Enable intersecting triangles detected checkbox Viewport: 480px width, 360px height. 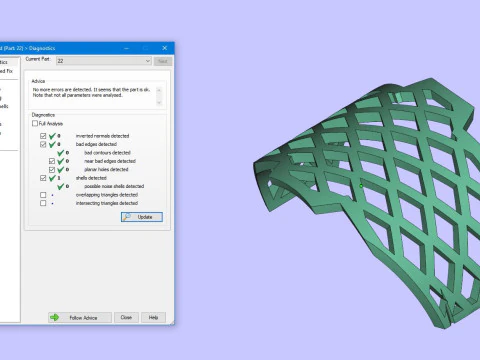point(43,203)
